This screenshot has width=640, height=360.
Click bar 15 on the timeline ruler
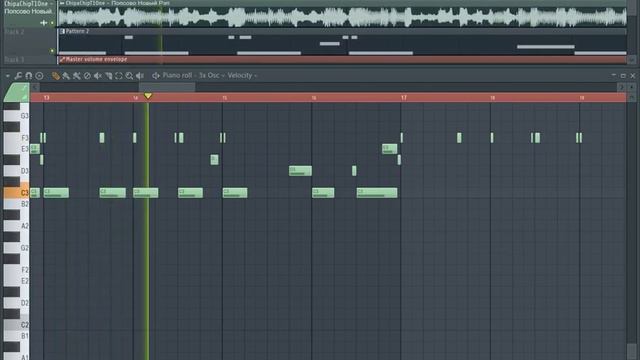tap(224, 98)
